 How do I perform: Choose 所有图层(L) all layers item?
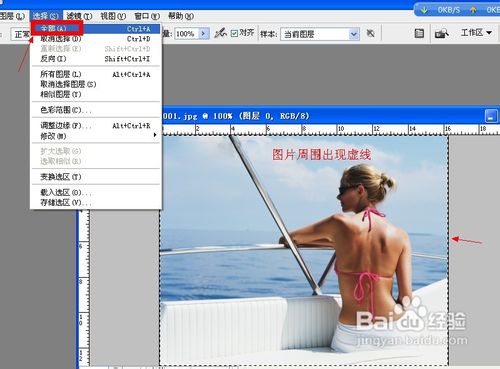95,74
